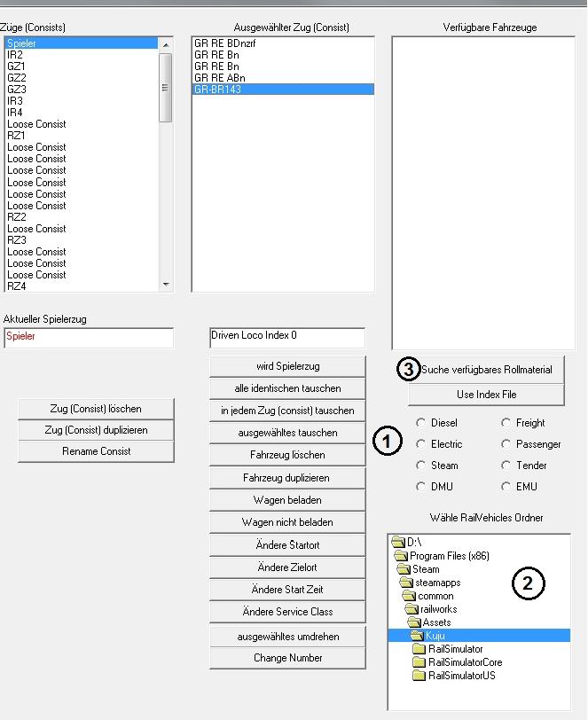Click the consists list scroll-down arrow
Image resolution: width=588 pixels, height=720 pixels.
tap(166, 285)
